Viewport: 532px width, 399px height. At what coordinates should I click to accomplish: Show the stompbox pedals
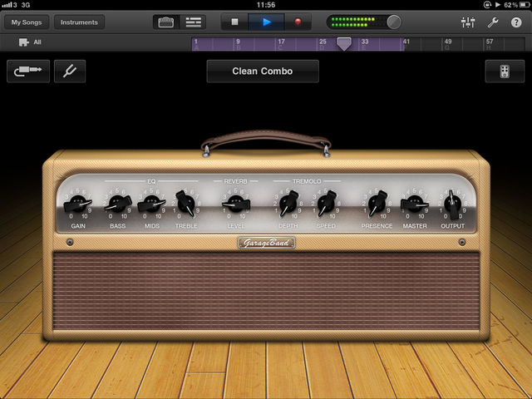[505, 71]
